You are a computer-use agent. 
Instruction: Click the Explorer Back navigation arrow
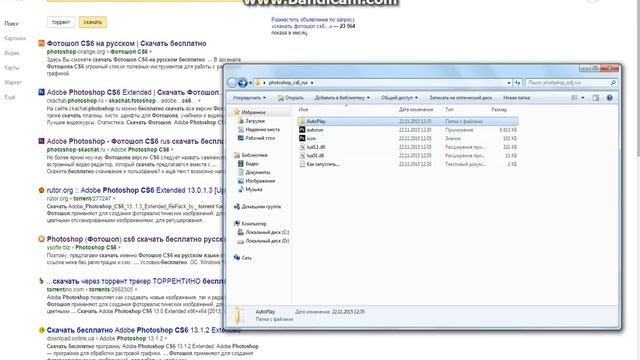[232, 83]
